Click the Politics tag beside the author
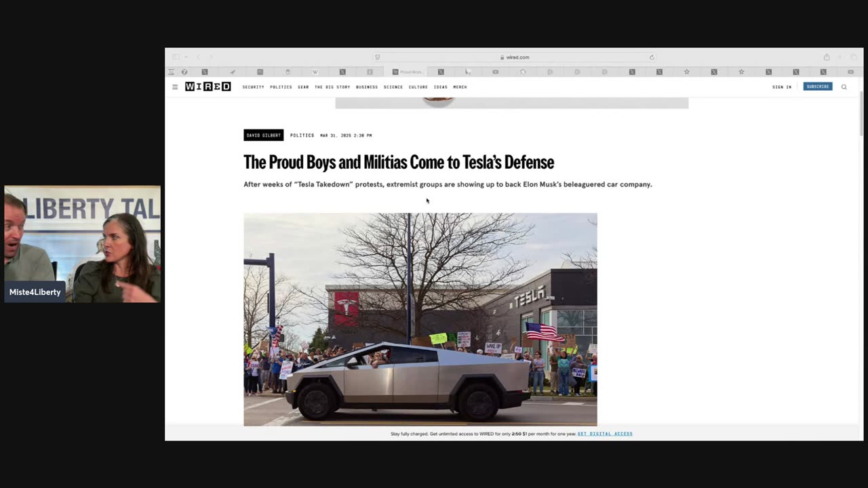868x488 pixels. pos(302,136)
